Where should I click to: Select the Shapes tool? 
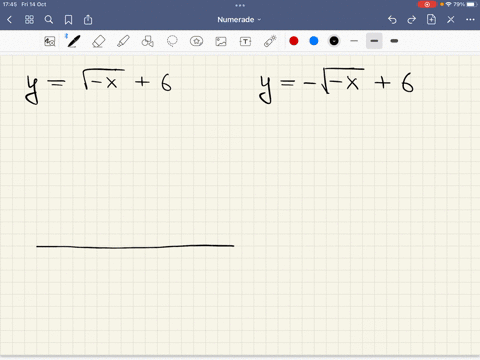(x=147, y=41)
